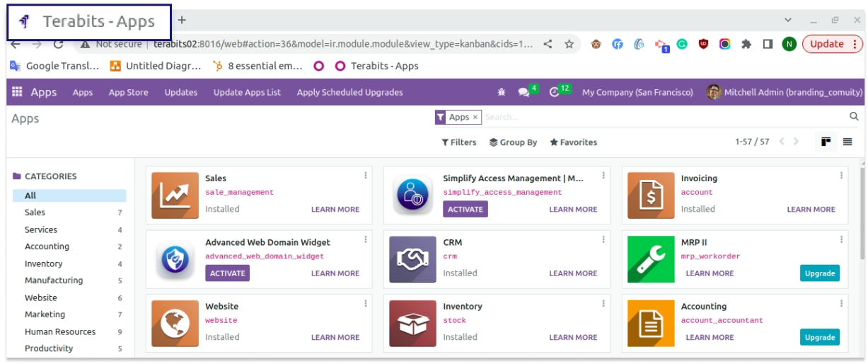Open the Chrome profile N avatar

[789, 44]
